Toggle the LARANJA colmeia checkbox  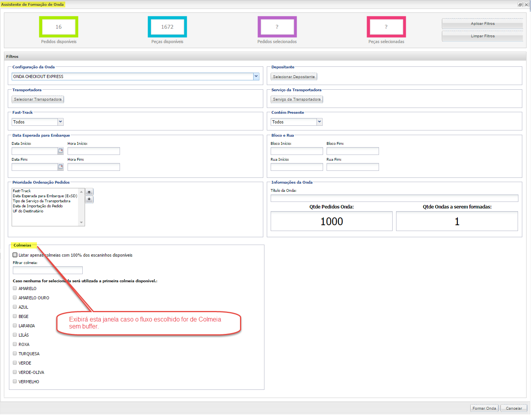(x=15, y=326)
